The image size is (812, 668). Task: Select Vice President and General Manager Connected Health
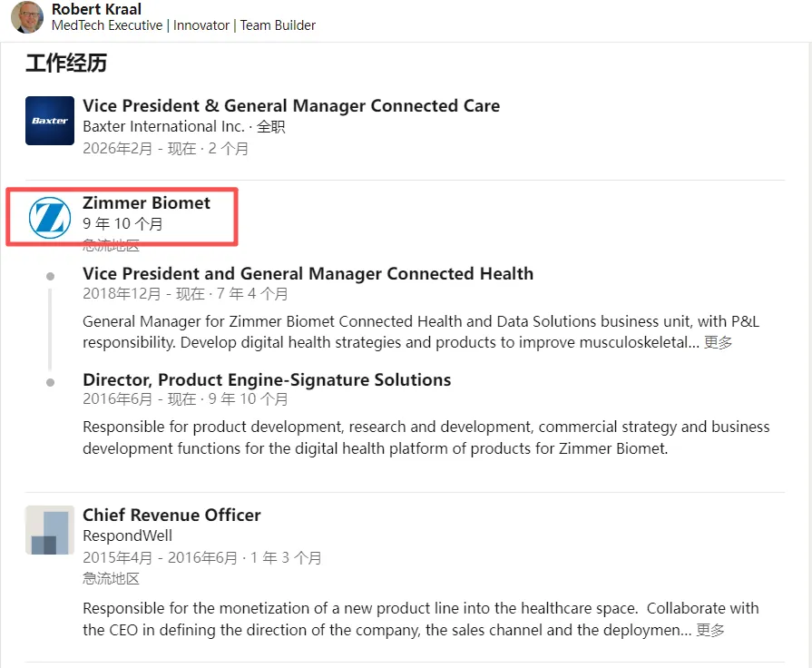[x=308, y=273]
